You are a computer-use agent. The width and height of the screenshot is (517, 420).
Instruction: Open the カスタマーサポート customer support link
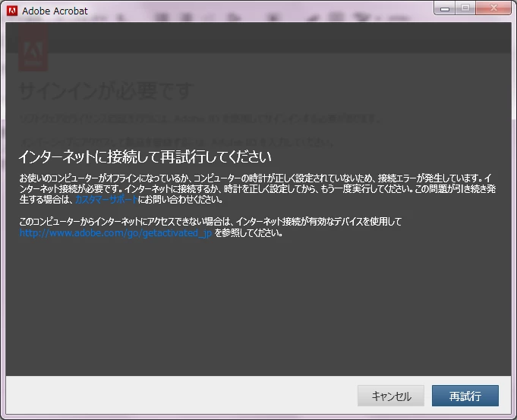coord(106,200)
